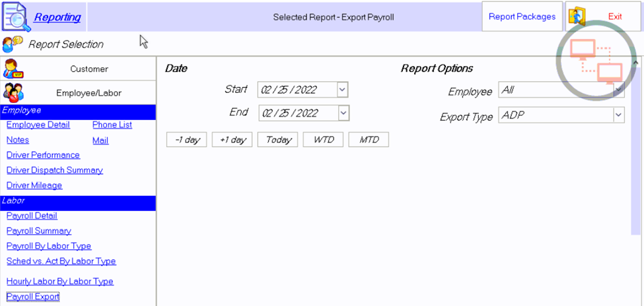Viewport: 644px width, 306px height.
Task: Open the Phone List report
Action: click(112, 125)
